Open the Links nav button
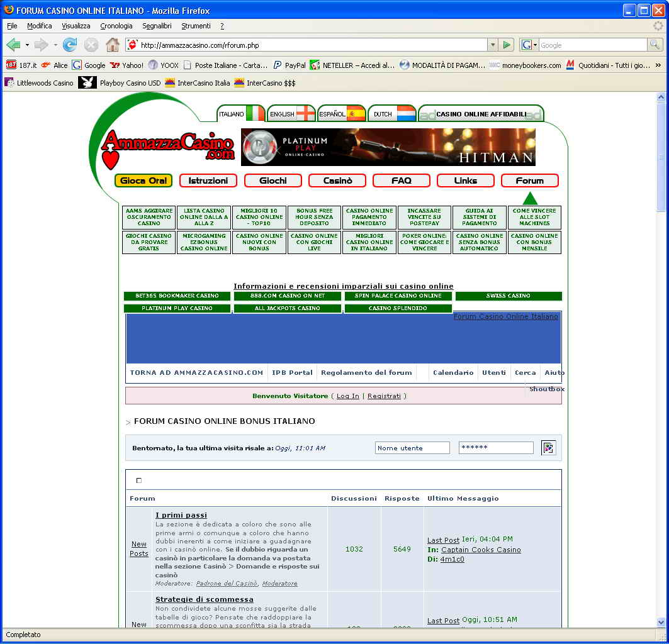Viewport: 669px width, 644px height. point(466,180)
